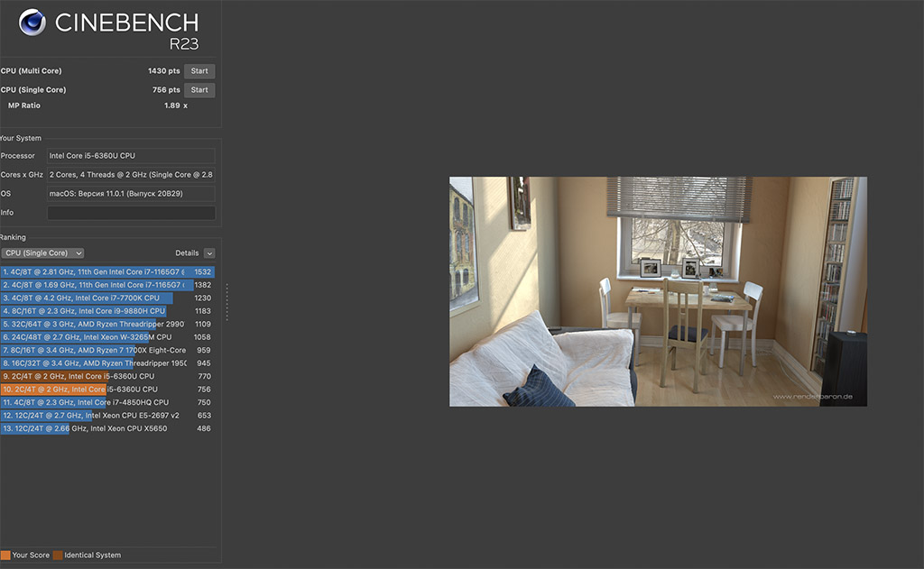Select highlighted row 10 i5-6360U scoring 756
Viewport: 924px width, 569px height.
tap(107, 390)
